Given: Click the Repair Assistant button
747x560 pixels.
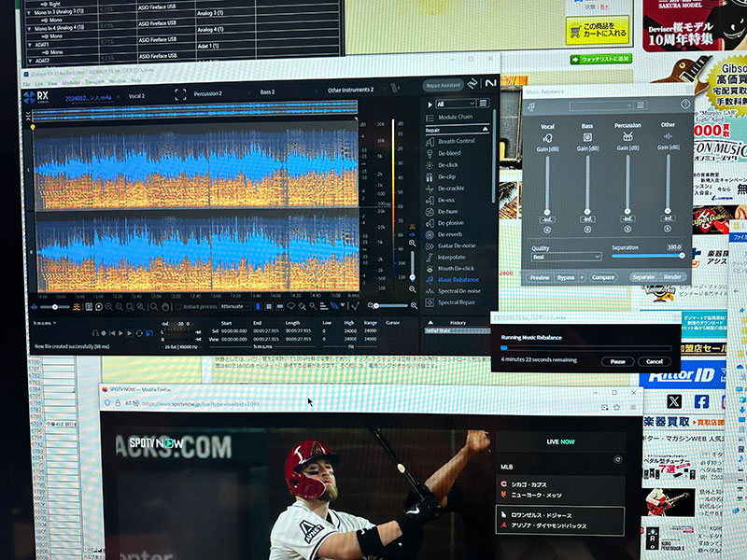Looking at the screenshot, I should point(443,86).
